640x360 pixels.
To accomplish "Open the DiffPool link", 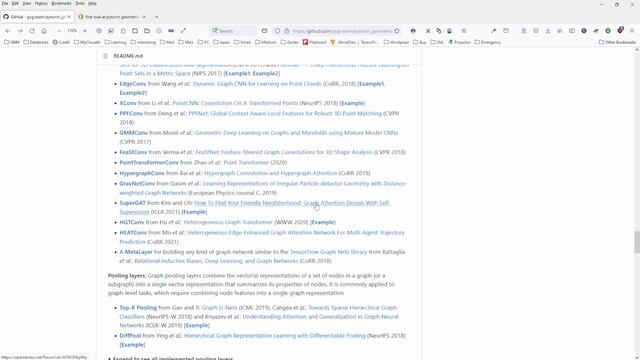I will point(130,336).
